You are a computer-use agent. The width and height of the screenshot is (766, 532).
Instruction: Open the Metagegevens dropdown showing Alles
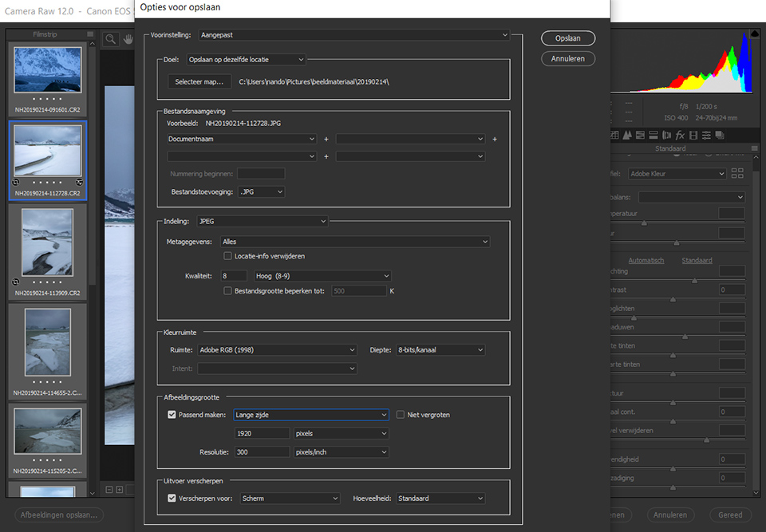[x=355, y=242]
